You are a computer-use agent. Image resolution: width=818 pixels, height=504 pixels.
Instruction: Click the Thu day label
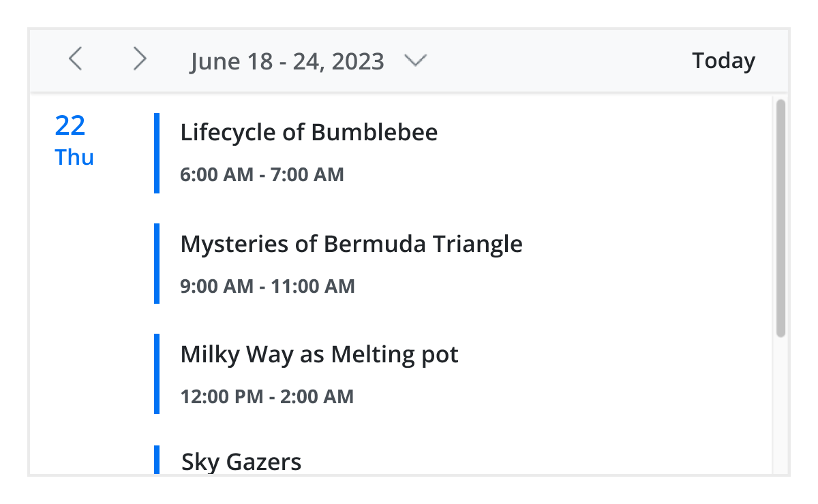pos(74,157)
